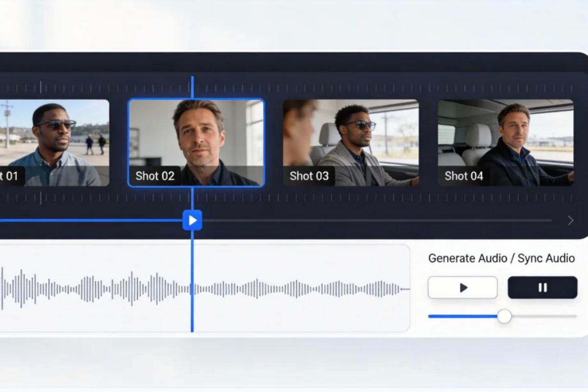Click the ruler tick marks below the shots
This screenshot has height=392, width=588.
(x=294, y=200)
